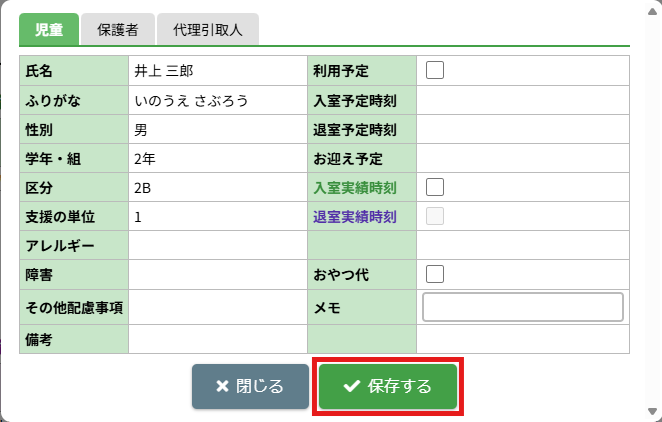Screen dimensions: 662x422
Task: Click the empty 入室予定時刻 value cell
Action: (522, 100)
